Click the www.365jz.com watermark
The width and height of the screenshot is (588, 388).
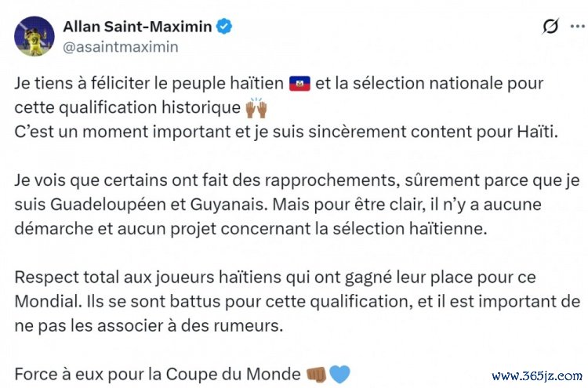pyautogui.click(x=535, y=374)
